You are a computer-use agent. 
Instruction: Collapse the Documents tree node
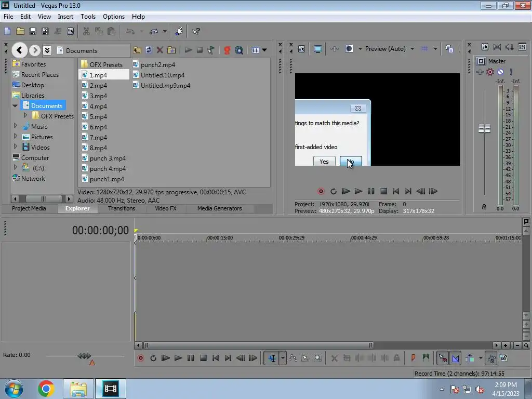(15, 106)
